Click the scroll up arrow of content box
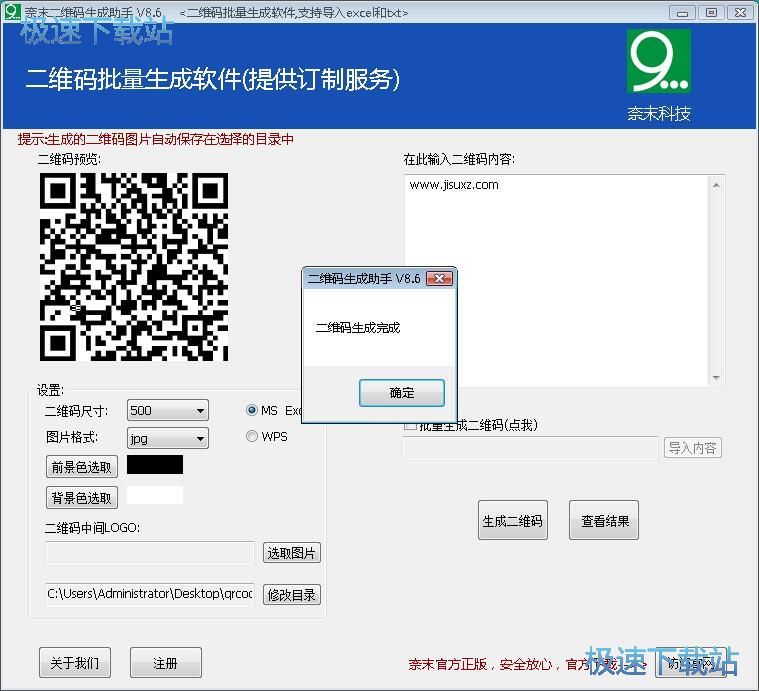The width and height of the screenshot is (759, 691). [x=716, y=185]
